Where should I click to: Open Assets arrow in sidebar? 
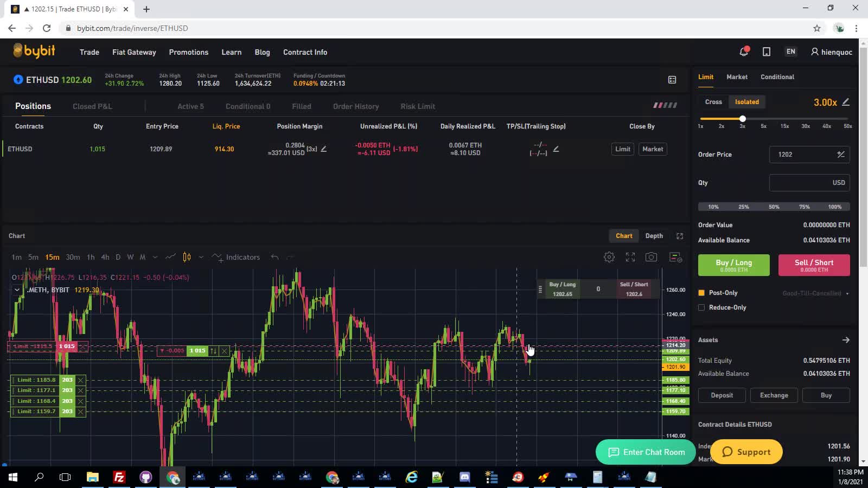[x=846, y=340]
